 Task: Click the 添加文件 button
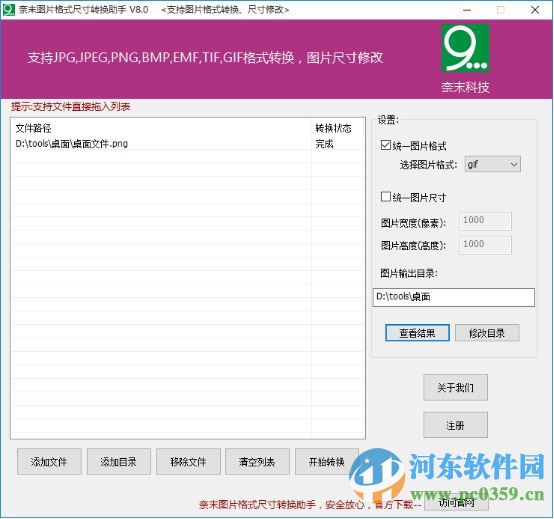(x=49, y=461)
